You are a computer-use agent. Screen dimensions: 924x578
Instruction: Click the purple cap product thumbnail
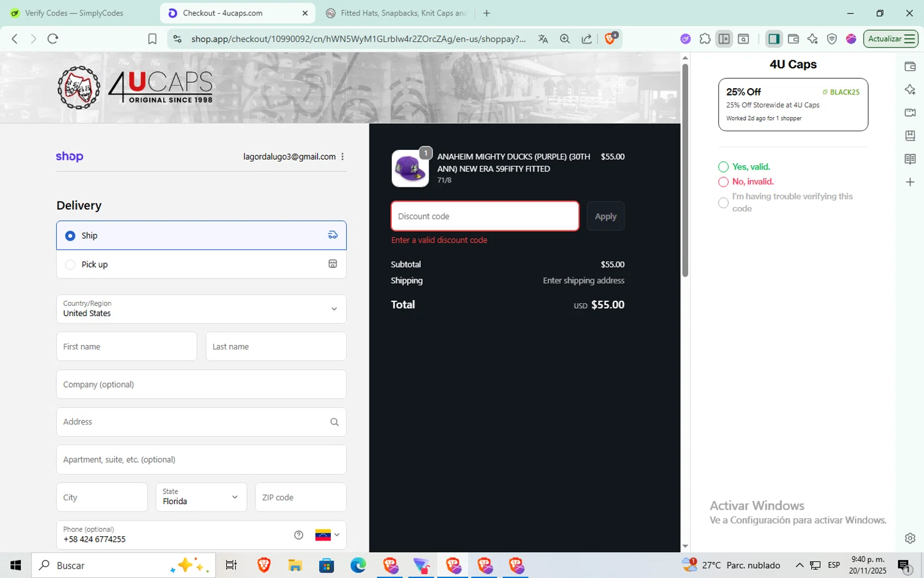[410, 168]
